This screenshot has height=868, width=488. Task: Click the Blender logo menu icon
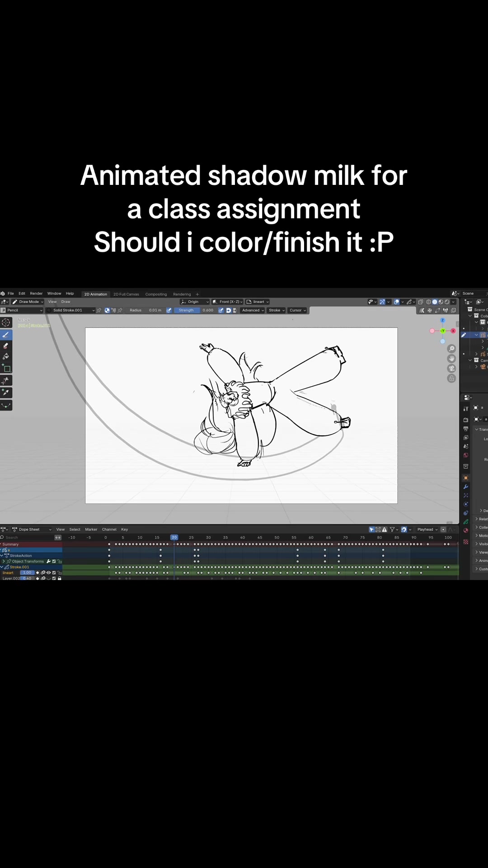click(3, 293)
